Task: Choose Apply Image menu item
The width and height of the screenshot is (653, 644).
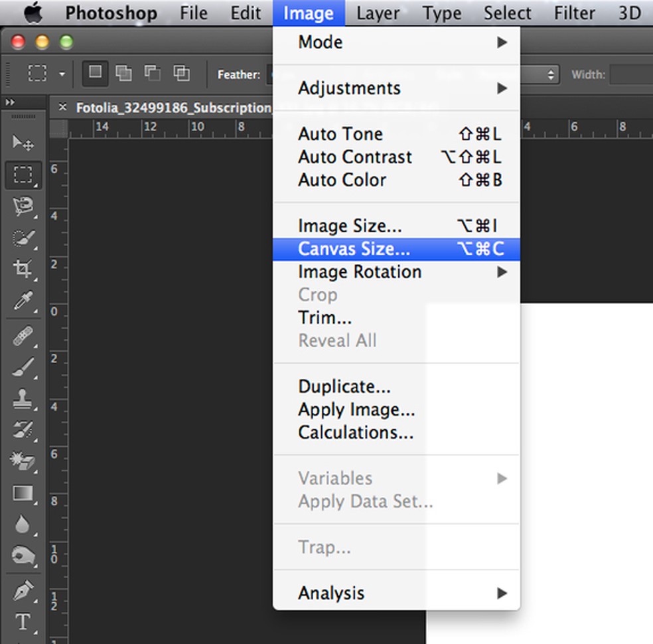Action: (x=396, y=410)
